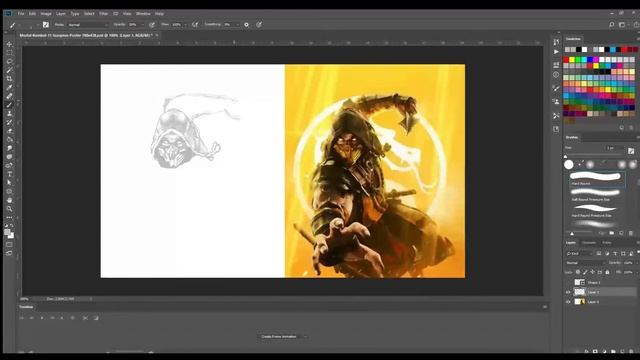This screenshot has width=640, height=360.
Task: Create new group folder button in Layers panel
Action: pos(613,351)
